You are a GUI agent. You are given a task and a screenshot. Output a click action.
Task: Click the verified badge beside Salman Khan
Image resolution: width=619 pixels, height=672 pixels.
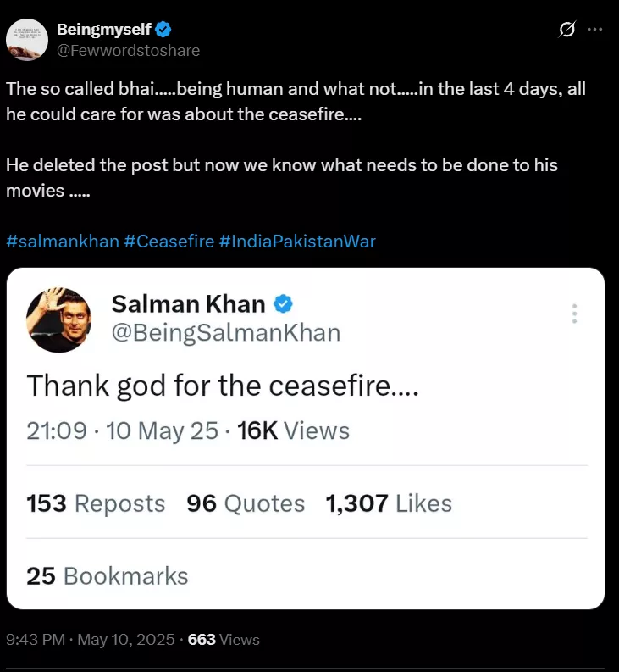(x=284, y=303)
